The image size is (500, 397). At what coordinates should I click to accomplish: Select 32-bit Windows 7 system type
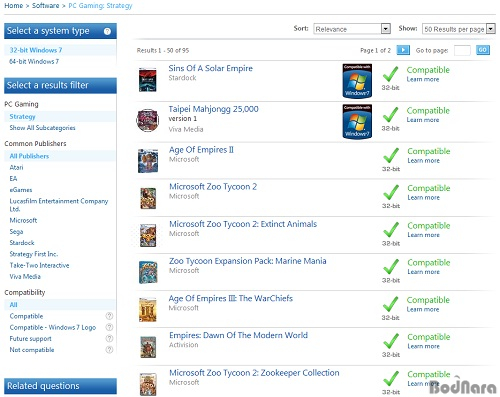click(36, 50)
